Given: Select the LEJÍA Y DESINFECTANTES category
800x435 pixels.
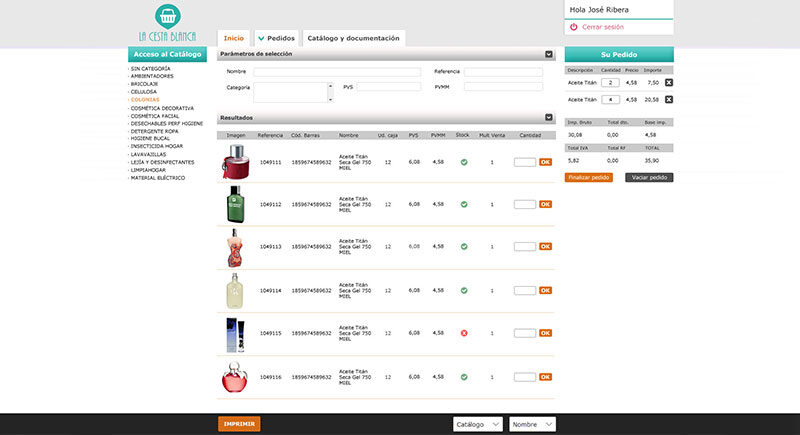Looking at the screenshot, I should tap(163, 162).
